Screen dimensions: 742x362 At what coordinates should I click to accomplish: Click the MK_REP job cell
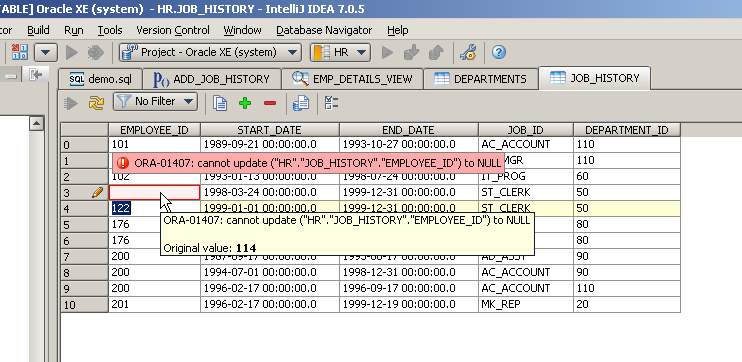click(x=526, y=304)
